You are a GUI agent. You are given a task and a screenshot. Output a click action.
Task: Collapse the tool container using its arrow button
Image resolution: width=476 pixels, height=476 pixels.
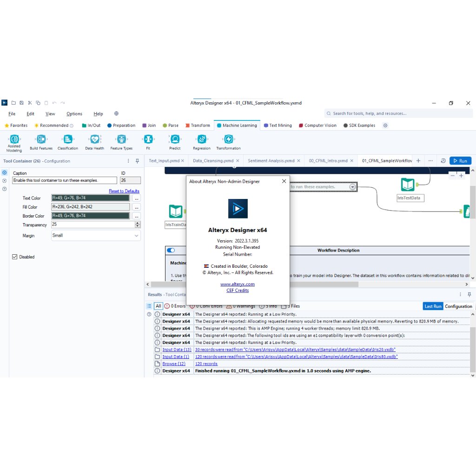(x=352, y=187)
